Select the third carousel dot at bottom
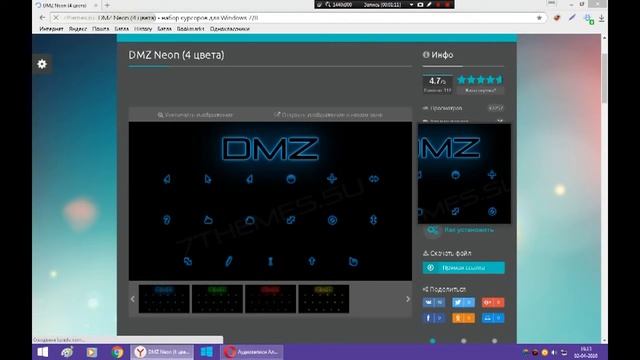The width and height of the screenshot is (640, 360). [494, 341]
